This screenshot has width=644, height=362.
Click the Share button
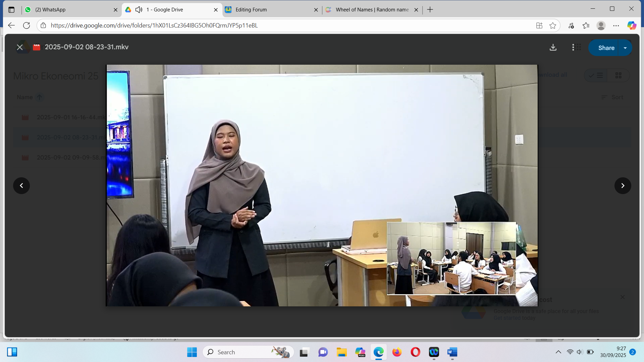pos(606,48)
